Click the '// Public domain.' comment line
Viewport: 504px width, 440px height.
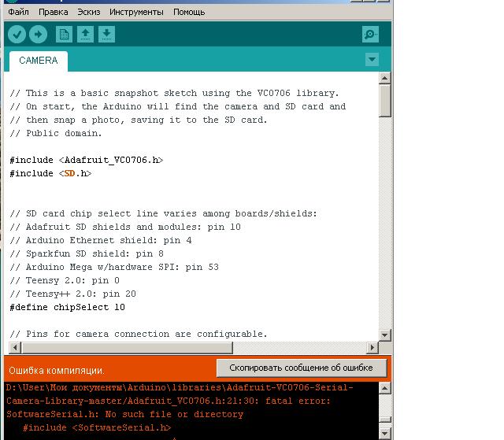coord(56,133)
